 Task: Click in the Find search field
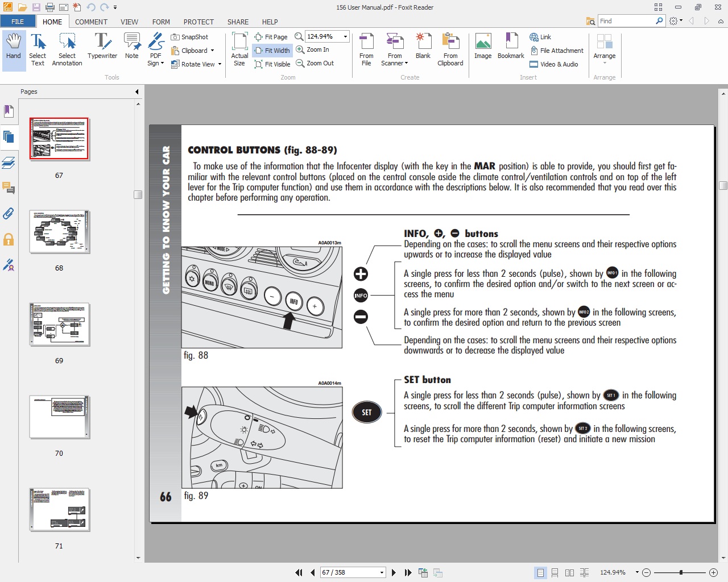coord(626,21)
